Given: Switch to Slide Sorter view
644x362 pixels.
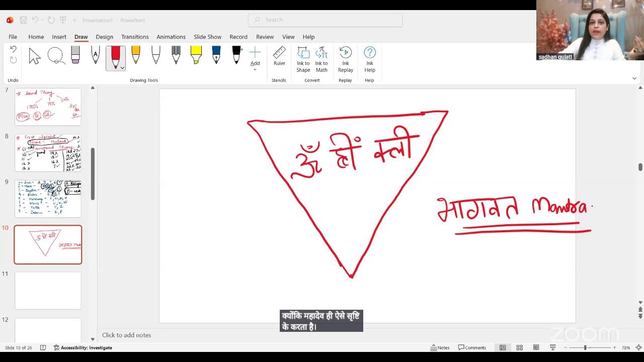Looking at the screenshot, I should tap(519, 347).
